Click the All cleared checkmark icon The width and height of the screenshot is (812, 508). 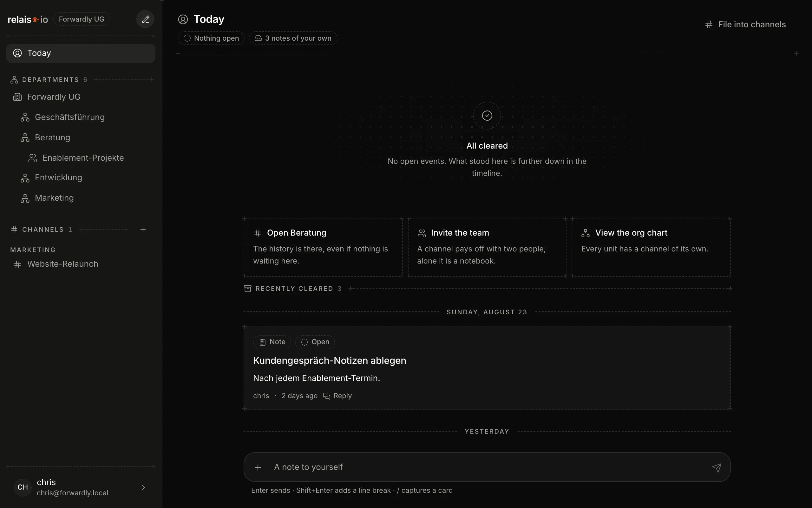(487, 116)
